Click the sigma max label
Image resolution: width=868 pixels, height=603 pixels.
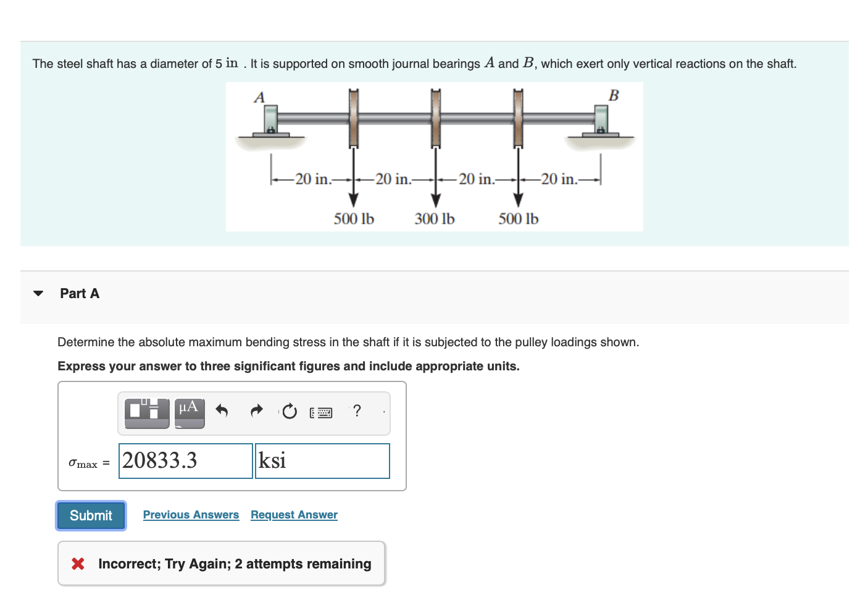(88, 463)
